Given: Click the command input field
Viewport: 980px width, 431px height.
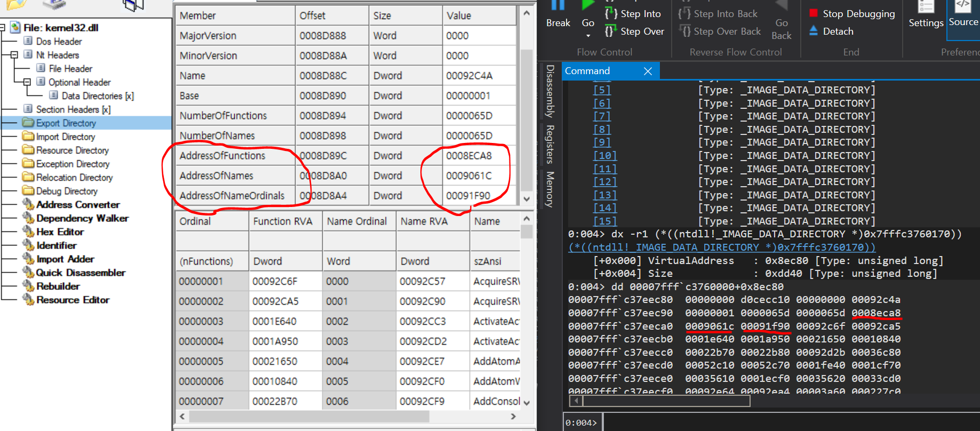Looking at the screenshot, I should coord(790,422).
